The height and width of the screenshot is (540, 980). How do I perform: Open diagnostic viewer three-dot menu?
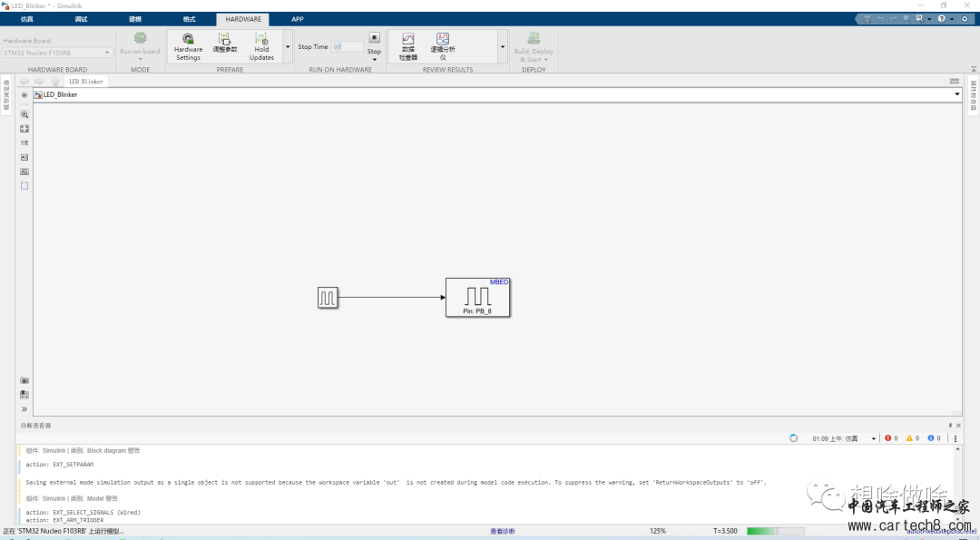[x=955, y=438]
